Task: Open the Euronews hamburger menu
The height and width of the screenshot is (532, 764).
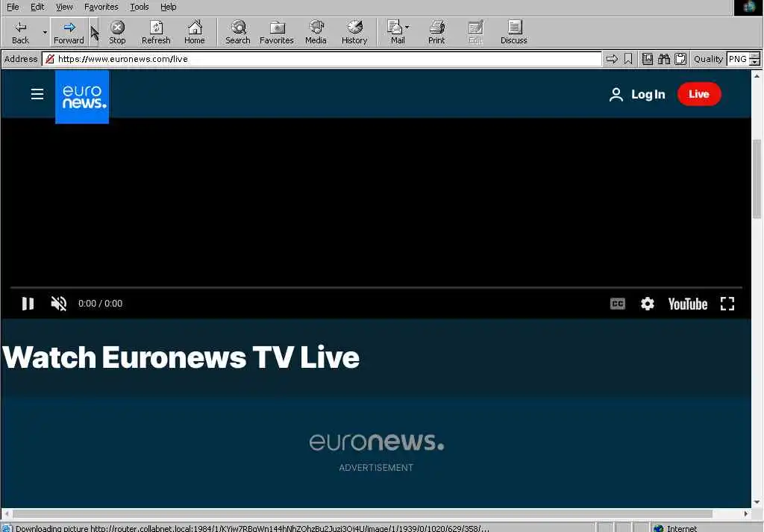Action: [37, 94]
